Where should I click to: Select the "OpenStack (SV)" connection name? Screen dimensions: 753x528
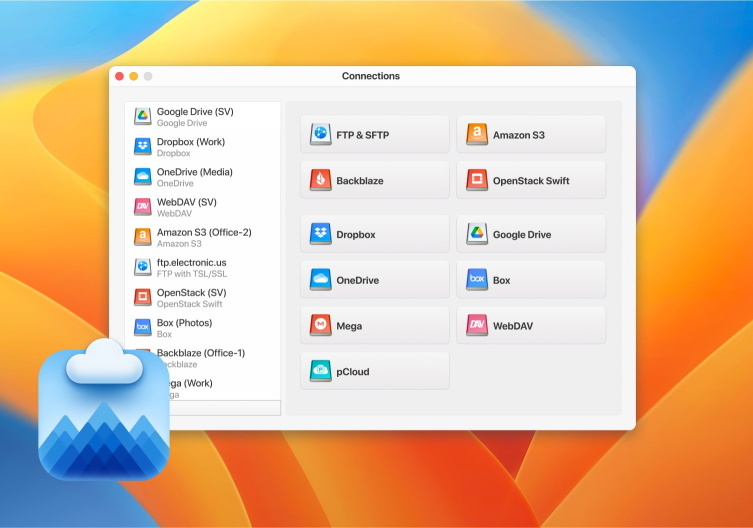coord(191,293)
